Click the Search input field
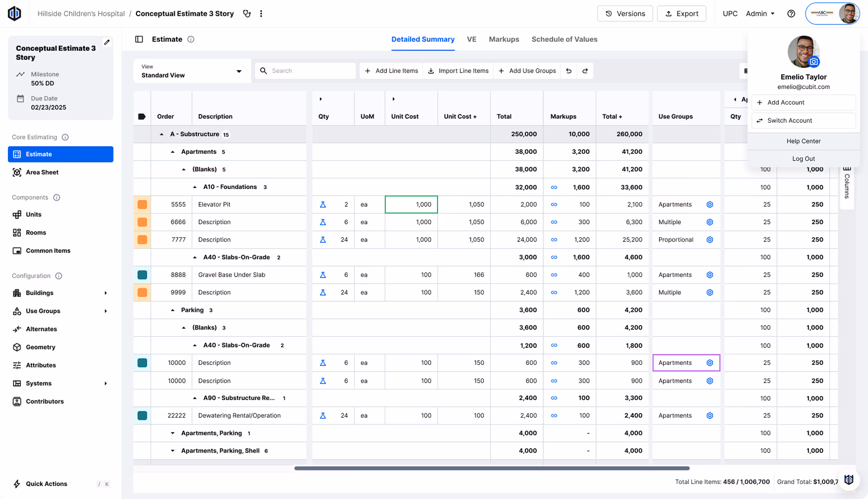The width and height of the screenshot is (868, 499). click(310, 71)
